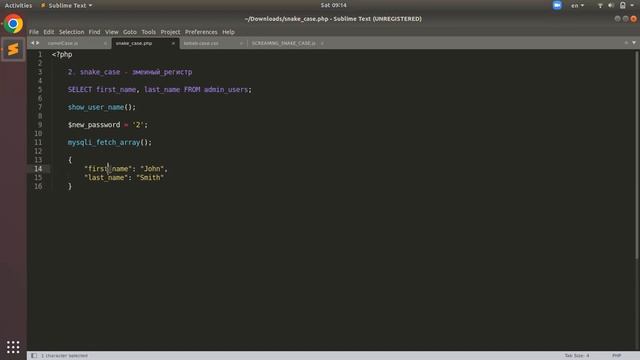Open the Preferences menu
640x360 pixels.
tap(201, 32)
